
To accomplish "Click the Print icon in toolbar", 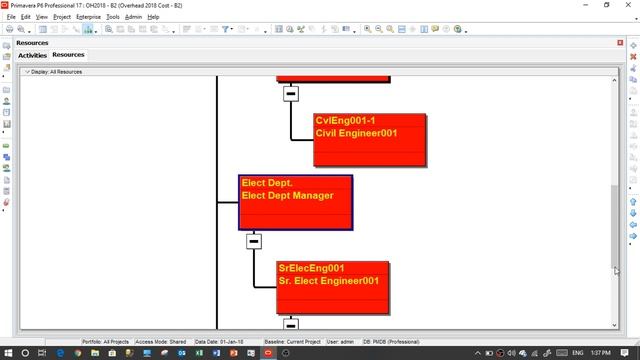I will point(9,29).
